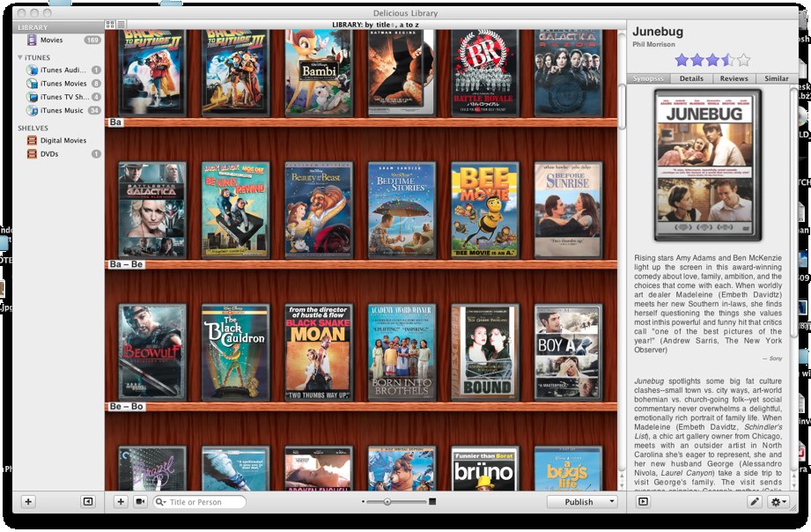Image resolution: width=811 pixels, height=532 pixels.
Task: Click the pencil edit icon
Action: click(754, 501)
